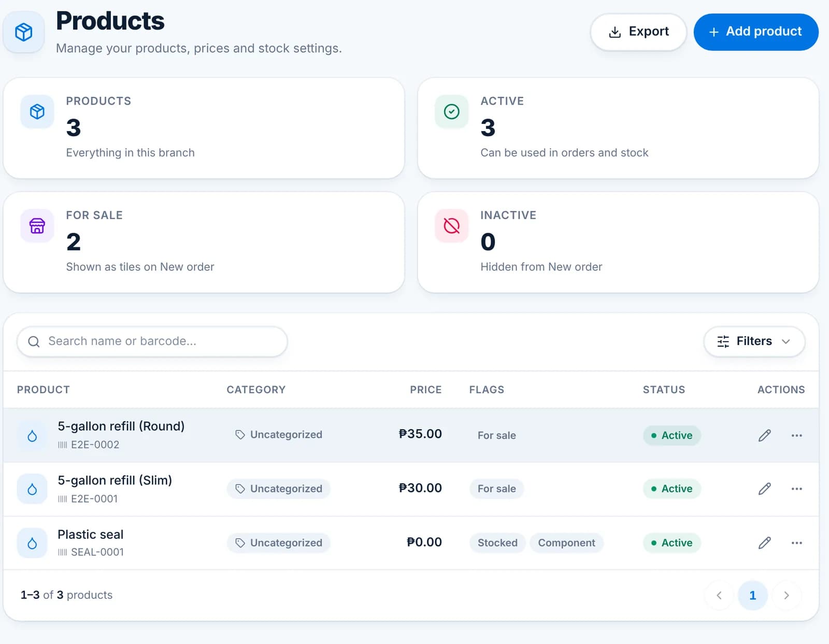Click the STATUS column header
829x644 pixels.
664,390
